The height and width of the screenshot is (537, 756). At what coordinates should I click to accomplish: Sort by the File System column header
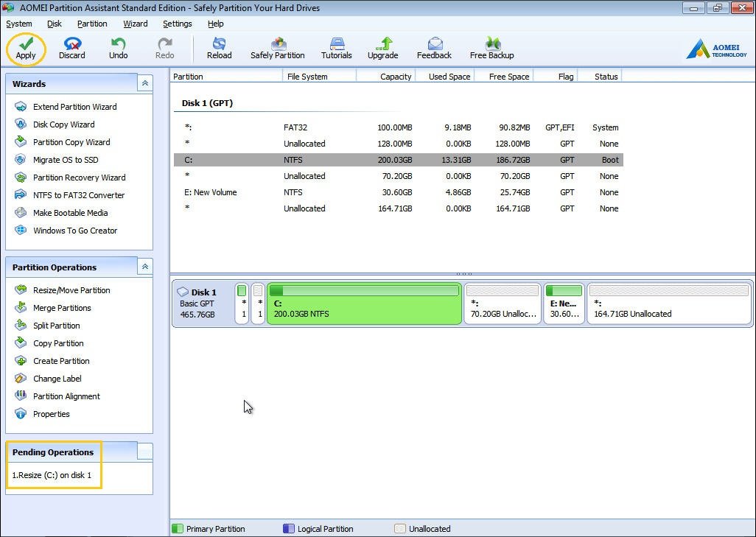pos(319,76)
